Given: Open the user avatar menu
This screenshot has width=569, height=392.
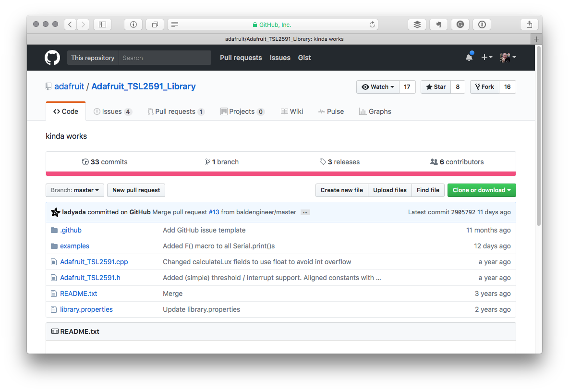Looking at the screenshot, I should pyautogui.click(x=508, y=57).
